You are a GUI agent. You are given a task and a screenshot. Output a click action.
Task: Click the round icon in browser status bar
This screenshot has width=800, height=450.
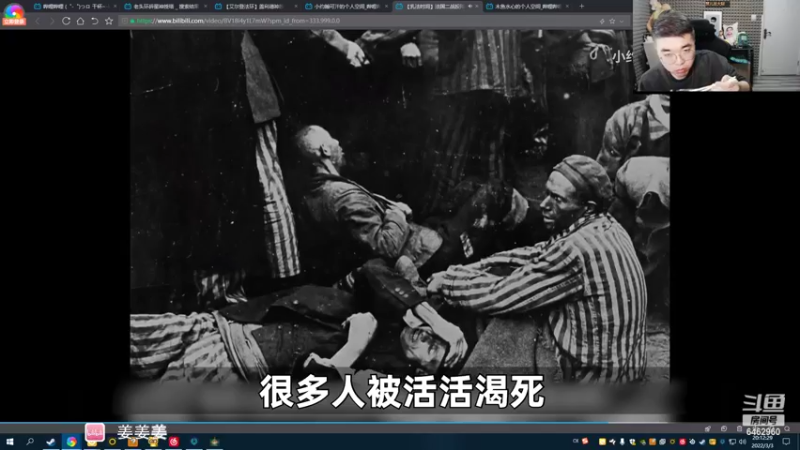coord(723,429)
